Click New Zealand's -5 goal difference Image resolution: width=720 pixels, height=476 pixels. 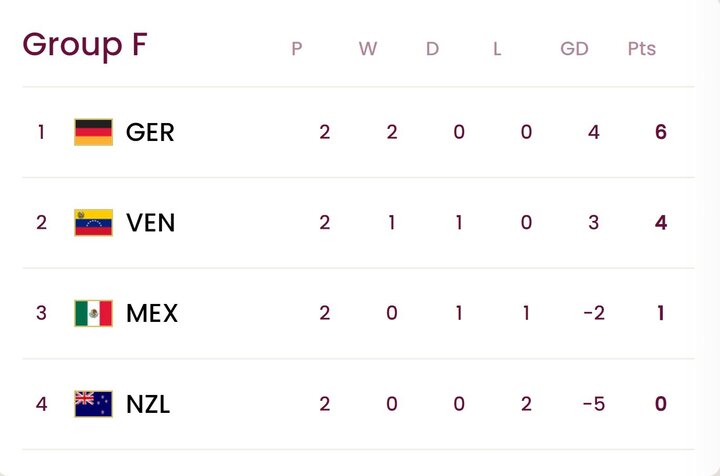(x=593, y=404)
